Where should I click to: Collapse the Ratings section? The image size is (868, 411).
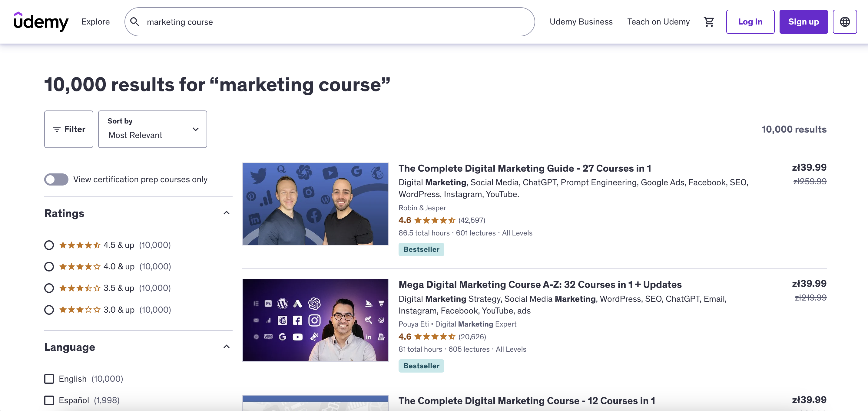(227, 213)
